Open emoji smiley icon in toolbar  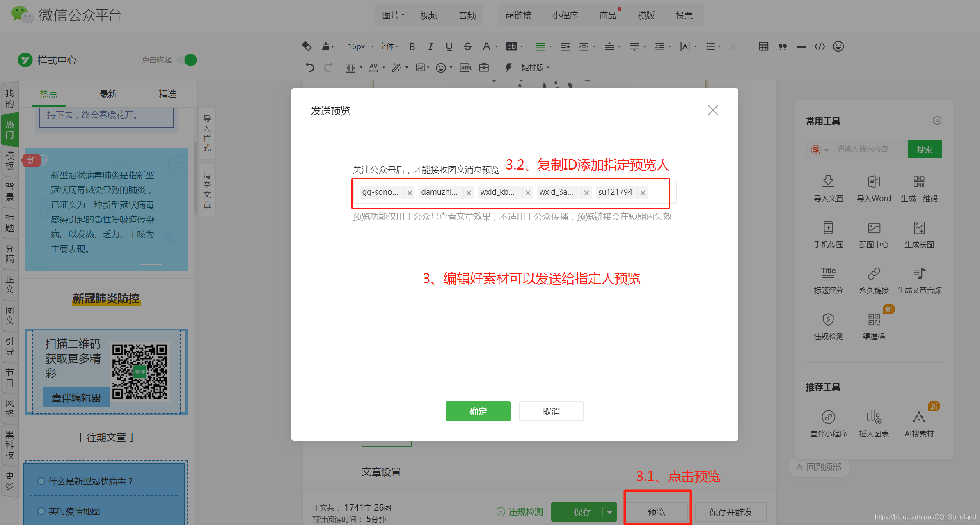tap(838, 46)
